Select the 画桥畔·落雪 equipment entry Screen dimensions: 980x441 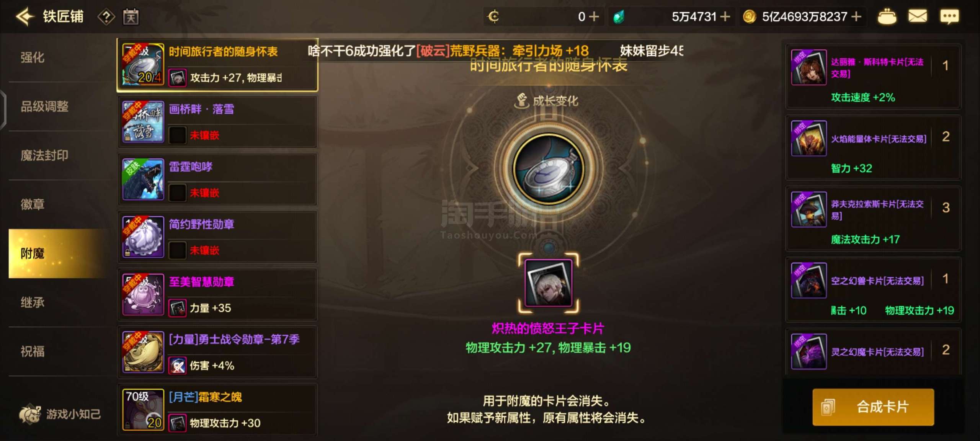[217, 122]
